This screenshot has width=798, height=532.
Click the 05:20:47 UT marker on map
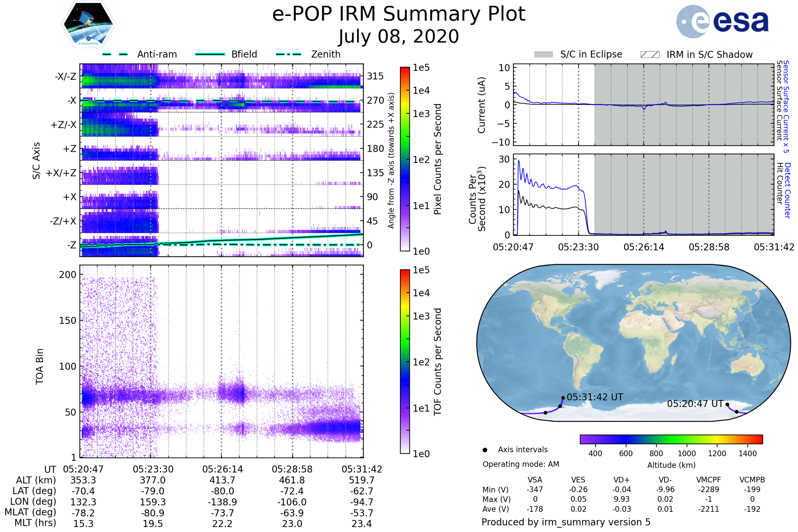click(x=727, y=404)
